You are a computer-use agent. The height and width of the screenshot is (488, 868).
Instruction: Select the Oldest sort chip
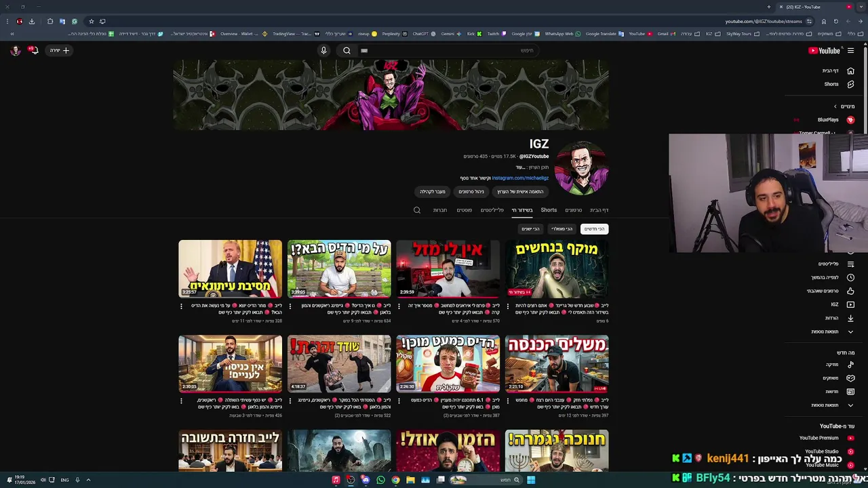[530, 229]
